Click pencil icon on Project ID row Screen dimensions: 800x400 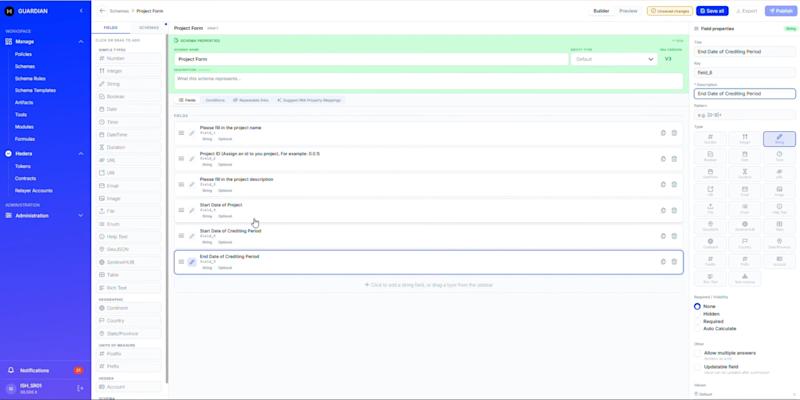192,159
